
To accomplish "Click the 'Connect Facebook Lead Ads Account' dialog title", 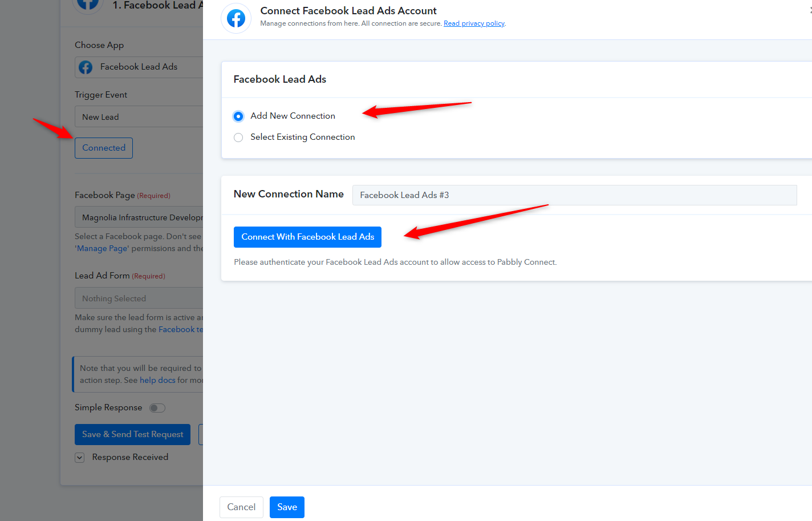I will (348, 11).
